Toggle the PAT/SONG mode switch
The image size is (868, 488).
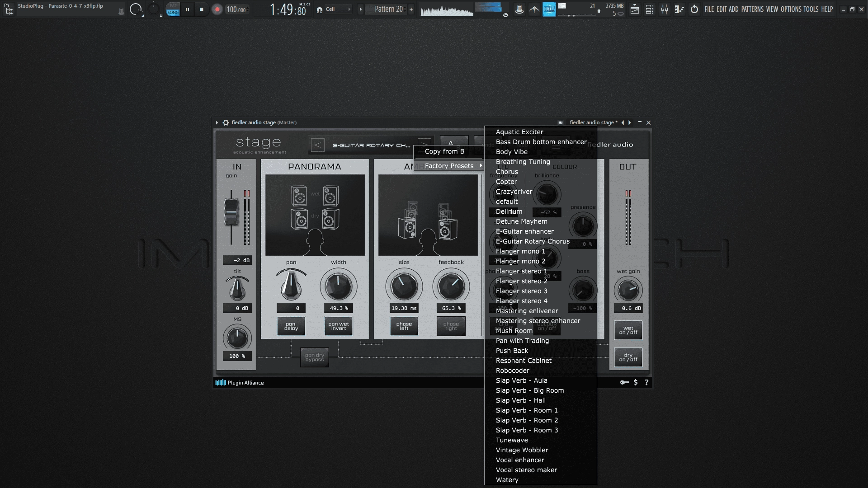point(173,9)
